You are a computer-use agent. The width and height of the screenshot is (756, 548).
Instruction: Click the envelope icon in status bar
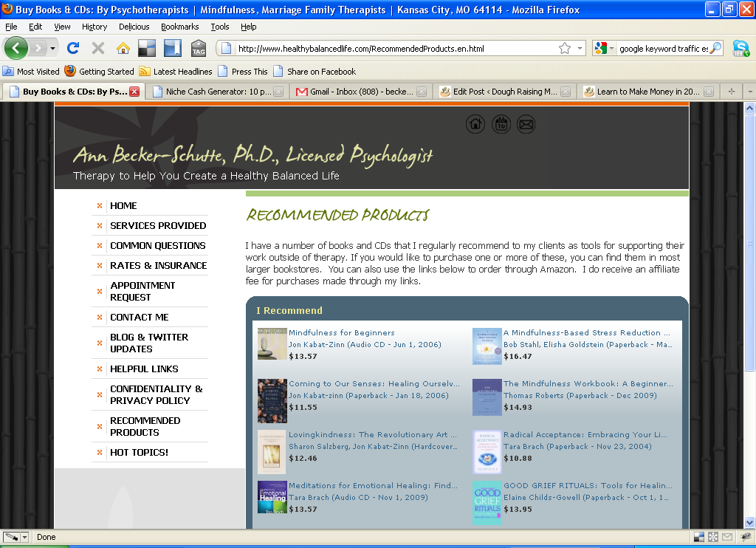pos(727,537)
